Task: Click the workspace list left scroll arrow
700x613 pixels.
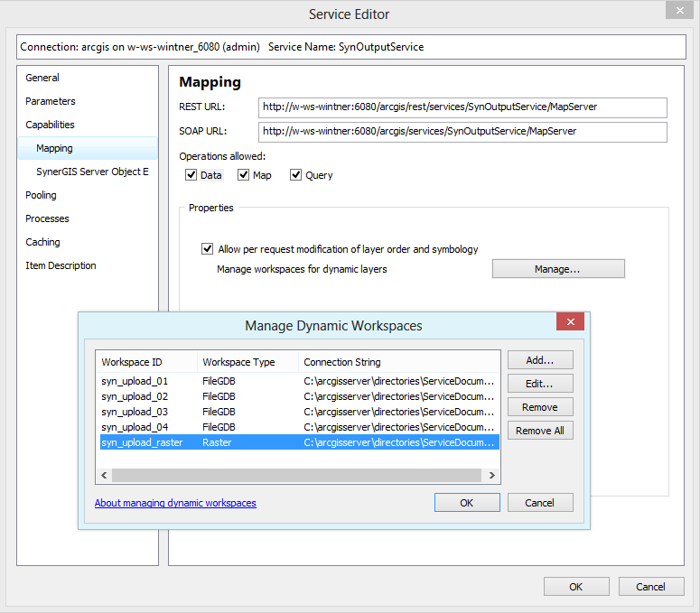Action: 104,475
